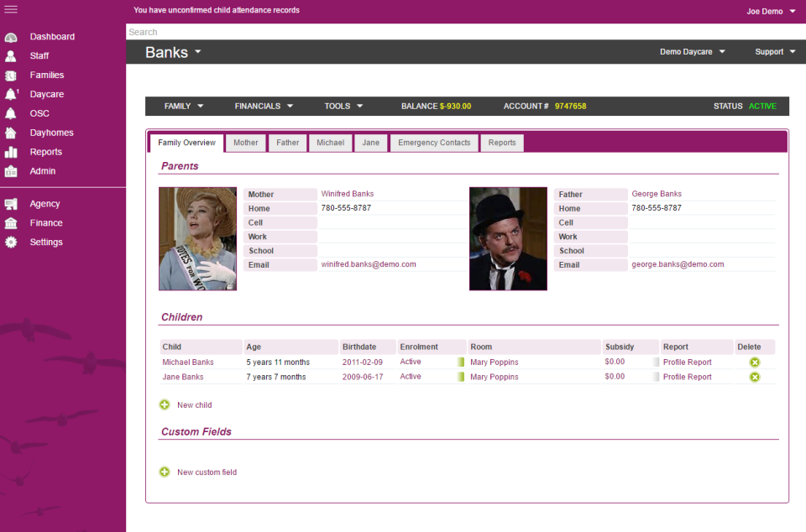Click Jane's grey subsidy indicator

(656, 377)
